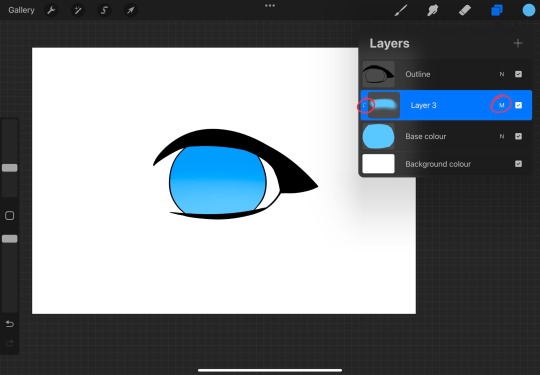Toggle visibility of Layer 3
Viewport: 540px width, 375px height.
pos(518,105)
